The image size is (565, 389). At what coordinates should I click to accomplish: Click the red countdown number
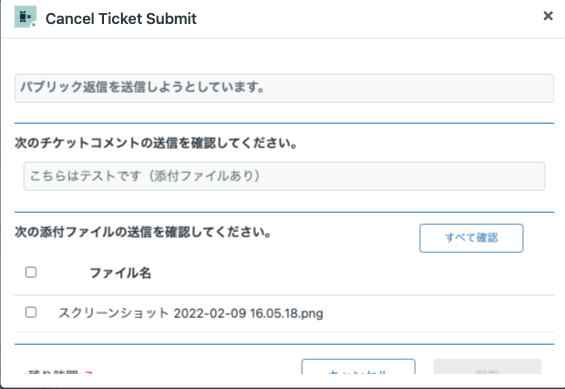click(x=89, y=373)
